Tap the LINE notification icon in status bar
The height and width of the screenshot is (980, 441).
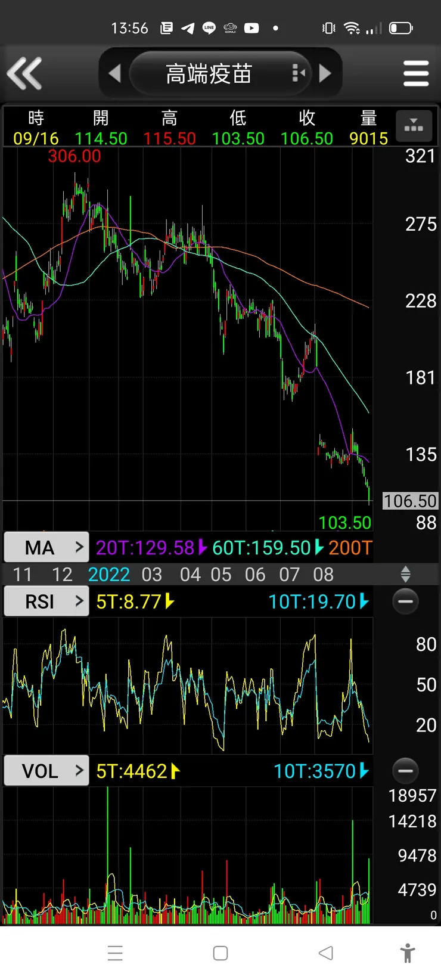(x=209, y=28)
